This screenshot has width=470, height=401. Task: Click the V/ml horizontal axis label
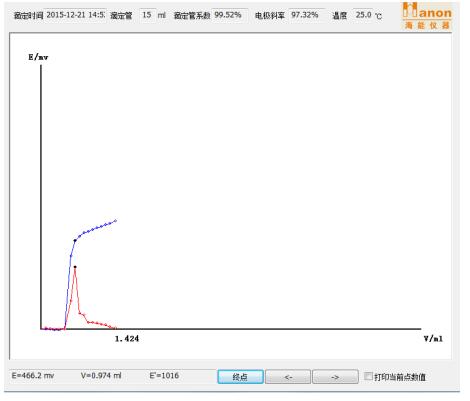433,339
